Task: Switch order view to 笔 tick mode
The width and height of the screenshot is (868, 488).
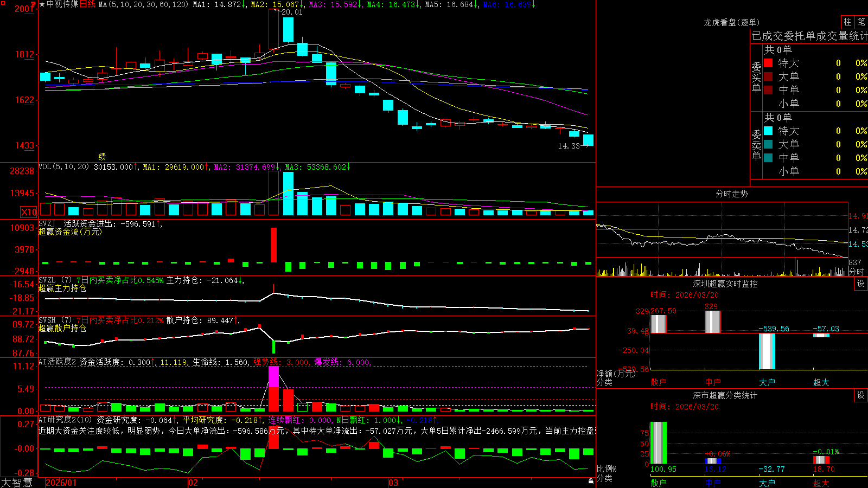Action: tap(861, 22)
